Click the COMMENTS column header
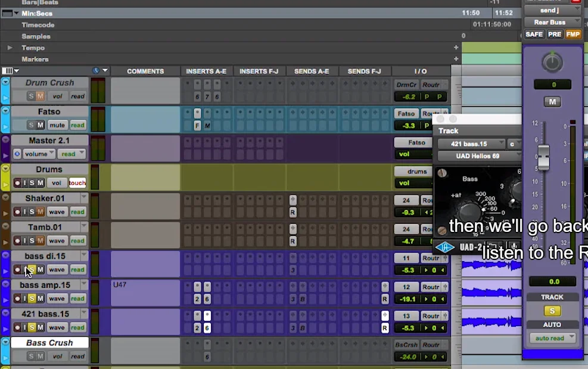The image size is (588, 369). tap(145, 71)
